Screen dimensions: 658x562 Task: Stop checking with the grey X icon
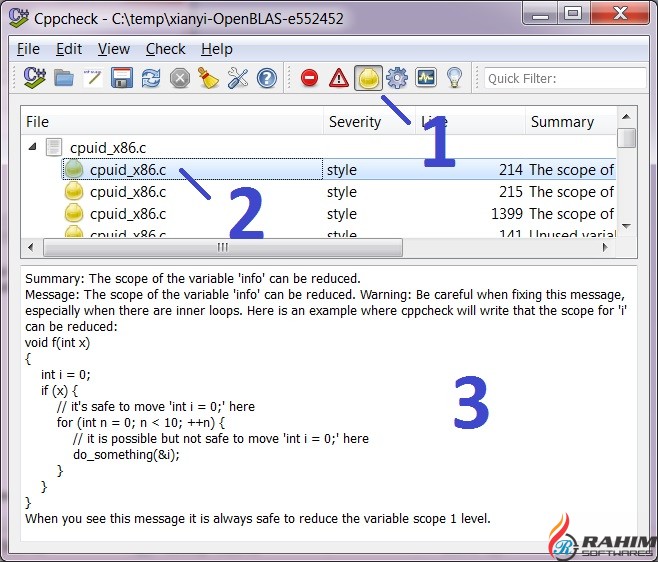pyautogui.click(x=180, y=78)
